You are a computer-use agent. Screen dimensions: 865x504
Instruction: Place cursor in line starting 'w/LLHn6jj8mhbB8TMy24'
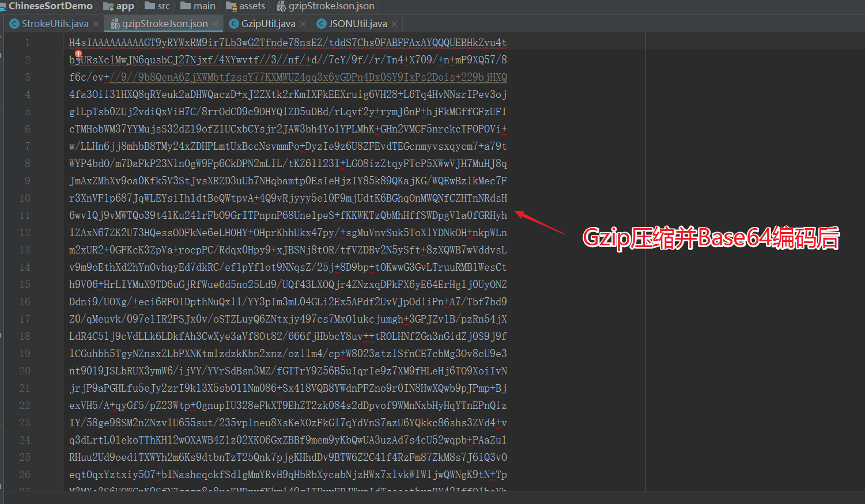[x=288, y=146]
